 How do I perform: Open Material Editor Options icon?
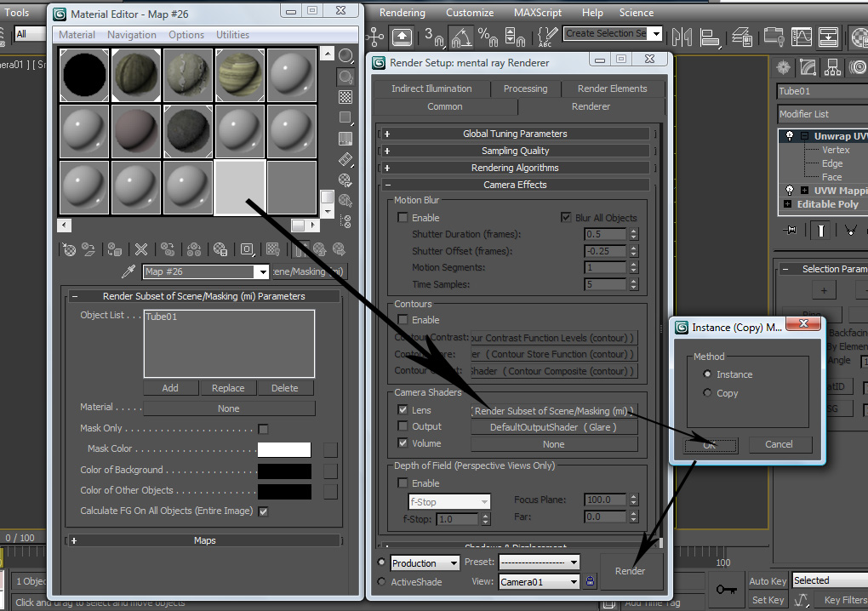click(x=346, y=180)
